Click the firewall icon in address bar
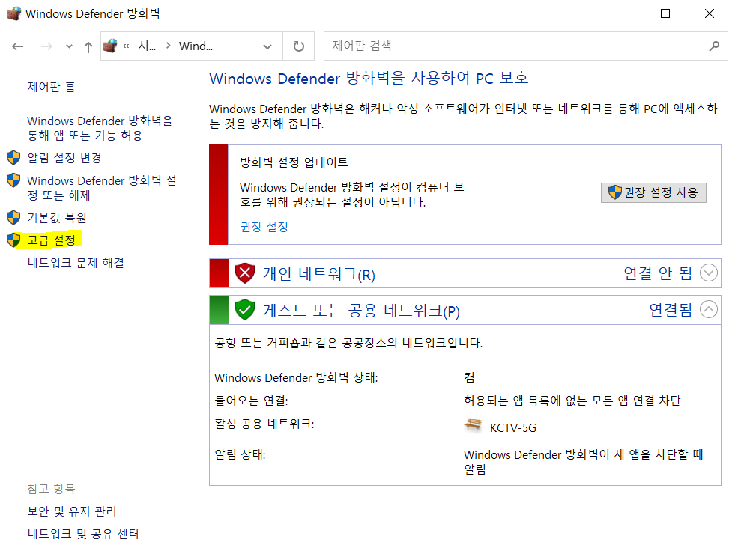This screenshot has width=732, height=560. [x=110, y=46]
